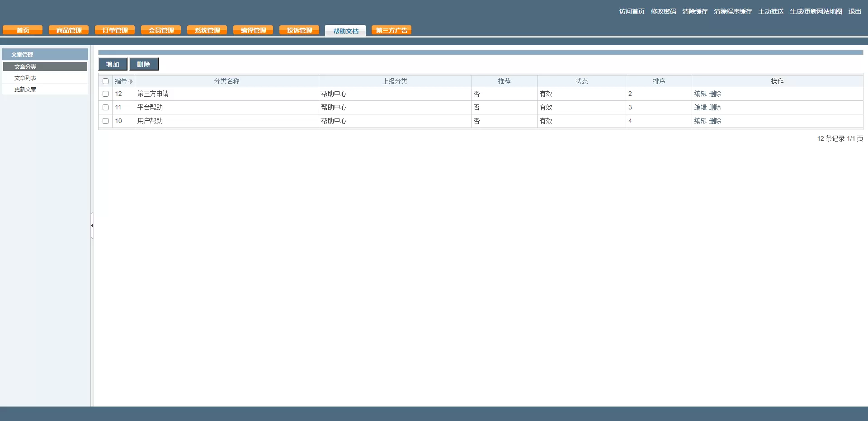Tick the checkbox for row 10 用户帮助
Image resolution: width=868 pixels, height=421 pixels.
click(x=105, y=121)
